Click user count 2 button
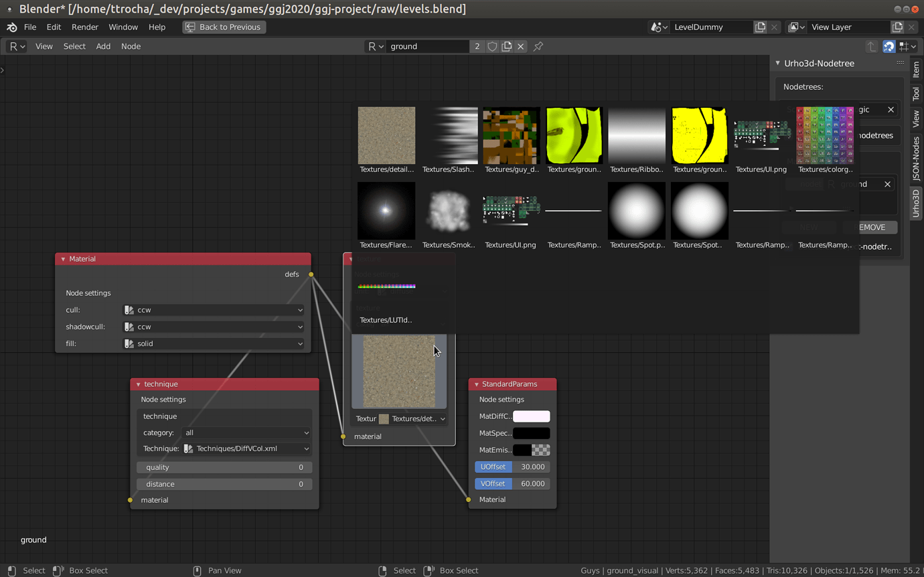The image size is (924, 577). [477, 46]
